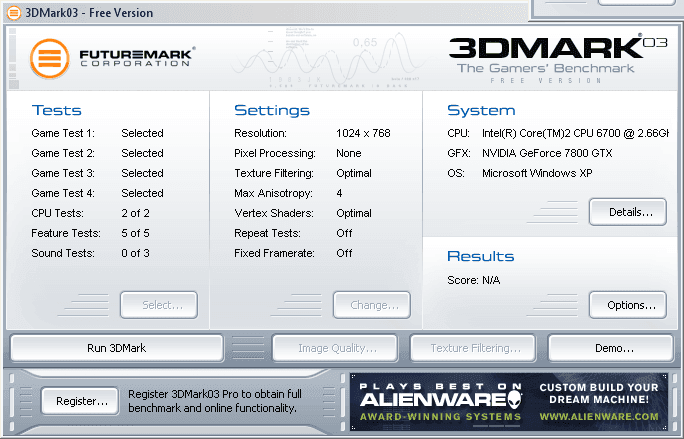Click Vertex Shaders 'Optimal' value
684x439 pixels.
pyautogui.click(x=354, y=213)
